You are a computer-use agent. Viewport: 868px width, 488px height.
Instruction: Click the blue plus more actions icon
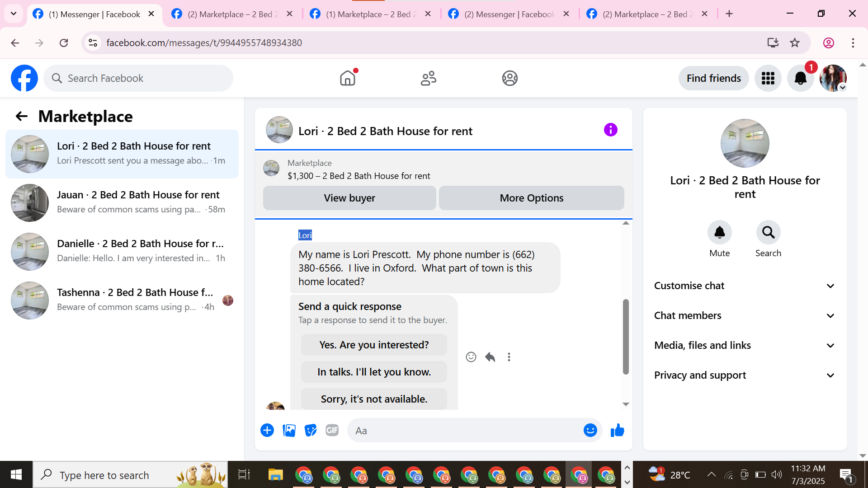click(x=267, y=431)
